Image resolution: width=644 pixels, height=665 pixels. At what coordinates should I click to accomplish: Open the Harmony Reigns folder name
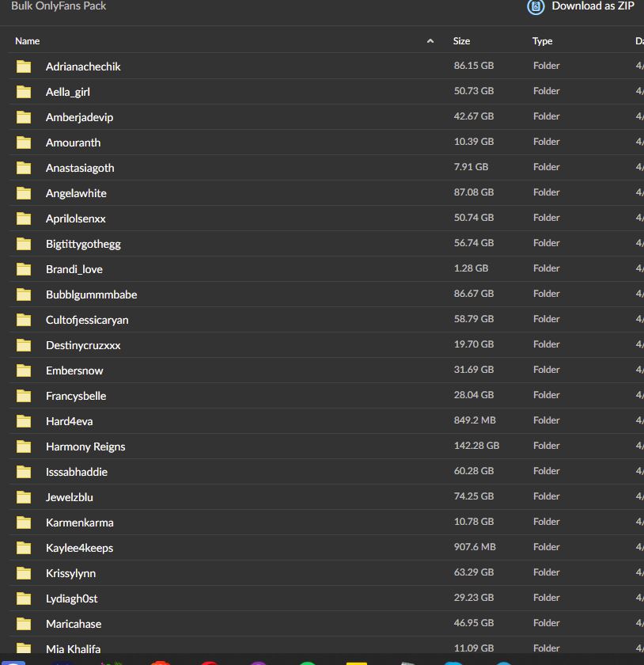(85, 446)
